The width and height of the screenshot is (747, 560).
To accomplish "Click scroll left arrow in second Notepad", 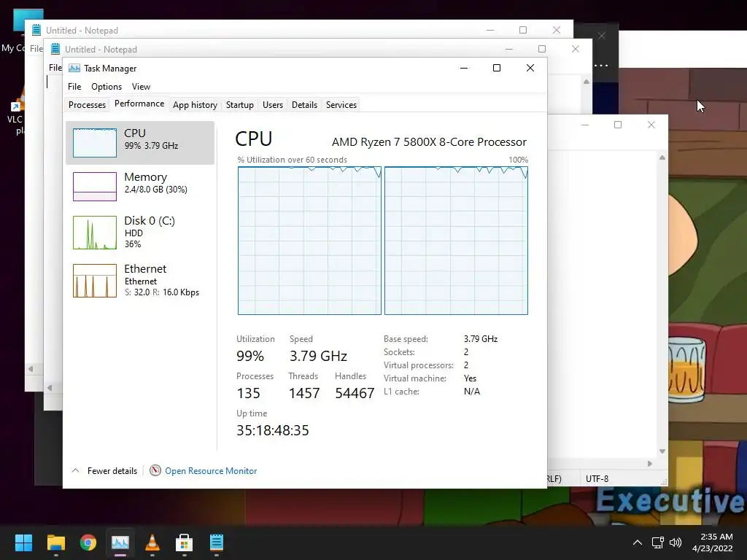I will click(50, 388).
